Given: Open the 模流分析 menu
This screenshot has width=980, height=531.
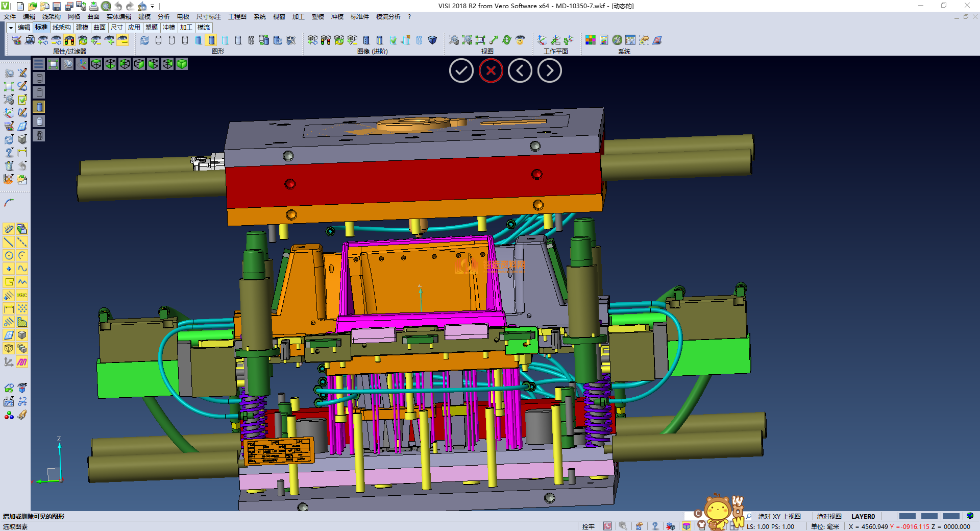Looking at the screenshot, I should pos(388,17).
